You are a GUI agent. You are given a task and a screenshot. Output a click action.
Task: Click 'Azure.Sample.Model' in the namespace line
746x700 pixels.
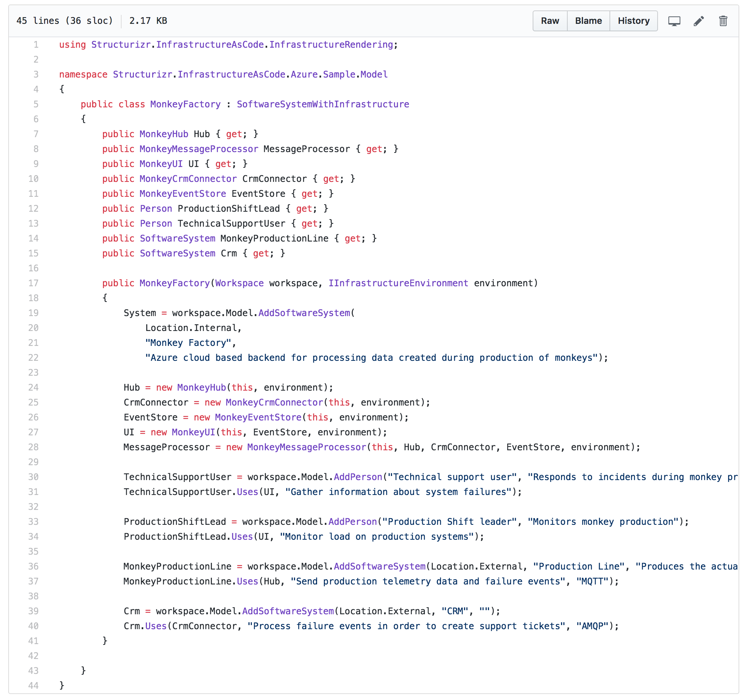coord(339,75)
